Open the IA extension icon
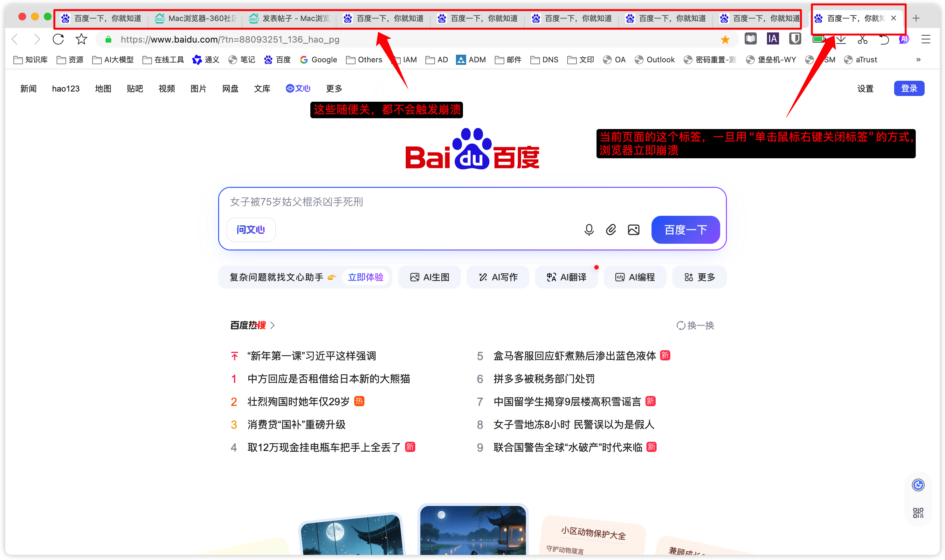Viewport: 945px width, 560px height. click(x=772, y=39)
